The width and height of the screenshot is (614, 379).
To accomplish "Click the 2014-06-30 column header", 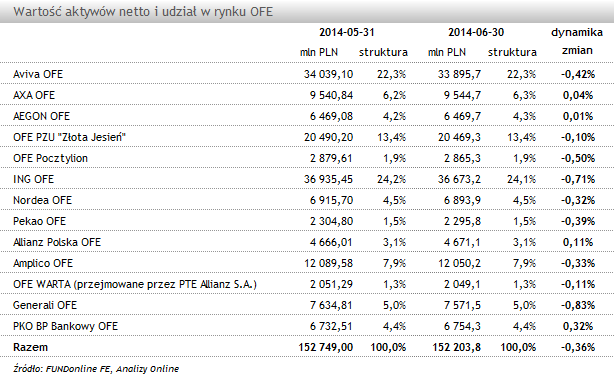I will [476, 32].
